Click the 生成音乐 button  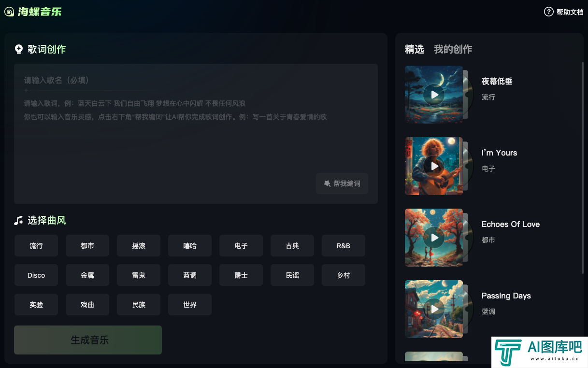tap(88, 340)
